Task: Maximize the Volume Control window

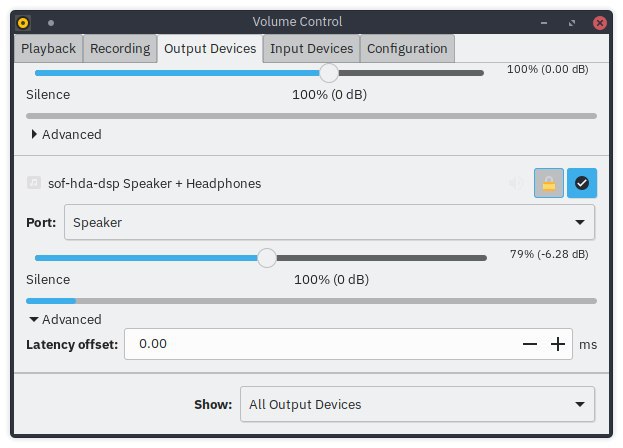Action: (572, 23)
